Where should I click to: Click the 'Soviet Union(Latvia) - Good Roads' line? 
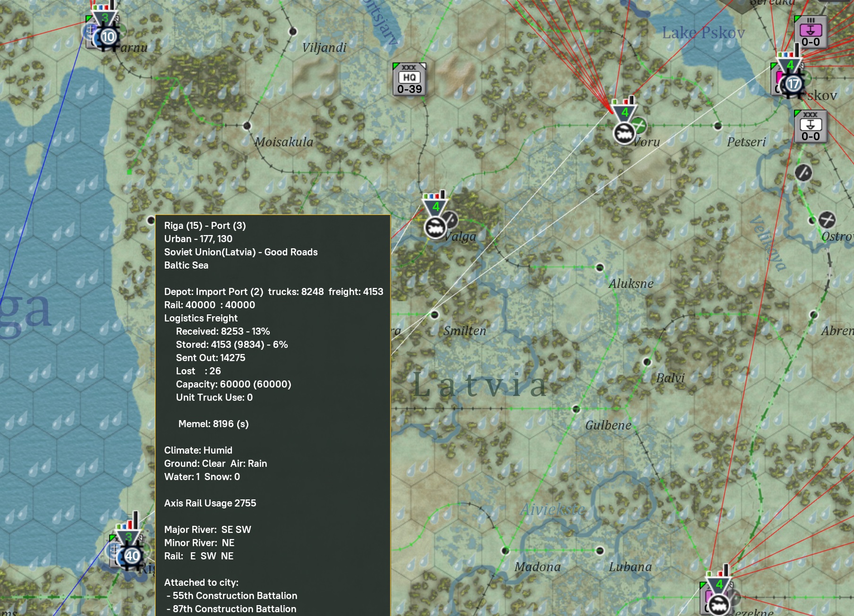pos(241,252)
